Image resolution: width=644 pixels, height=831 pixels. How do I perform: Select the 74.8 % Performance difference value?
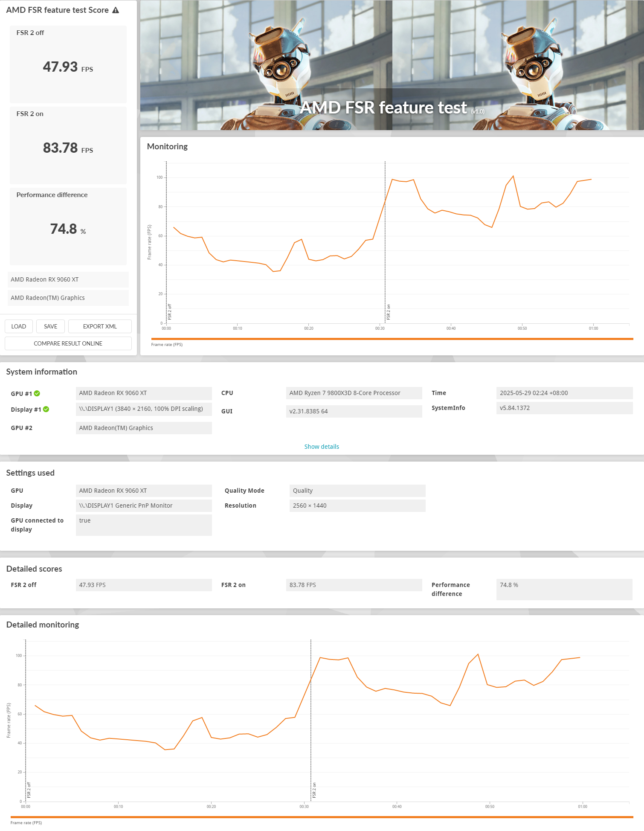pos(68,229)
